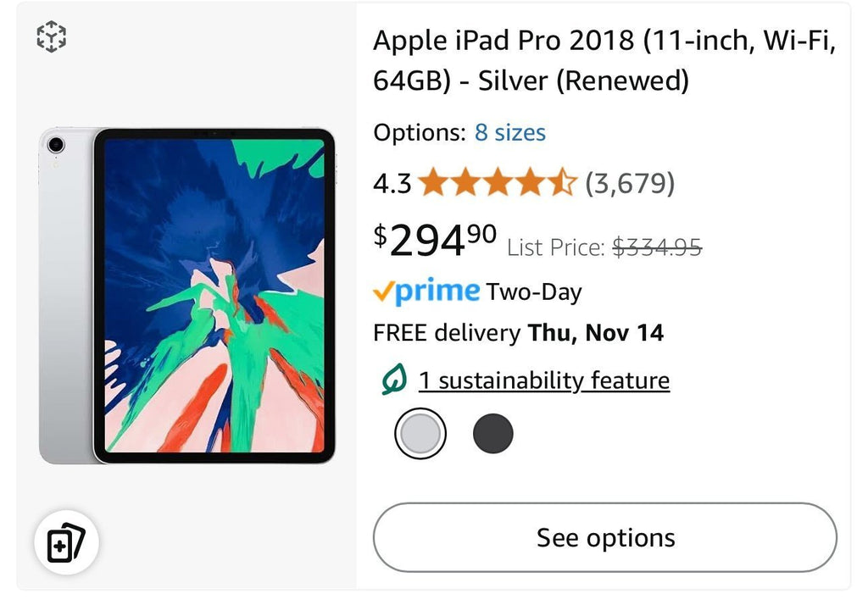Click the crossed-out $334.95 list price
The image size is (868, 605).
point(659,247)
